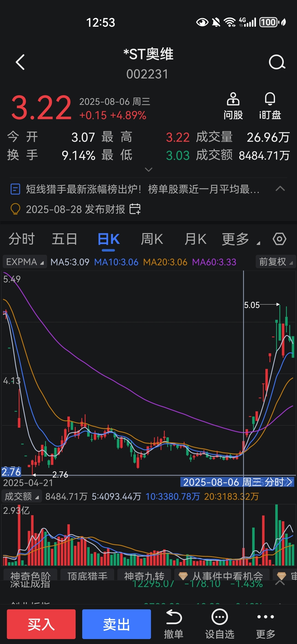Tap stock code 002231
297x644 pixels.
point(147,74)
